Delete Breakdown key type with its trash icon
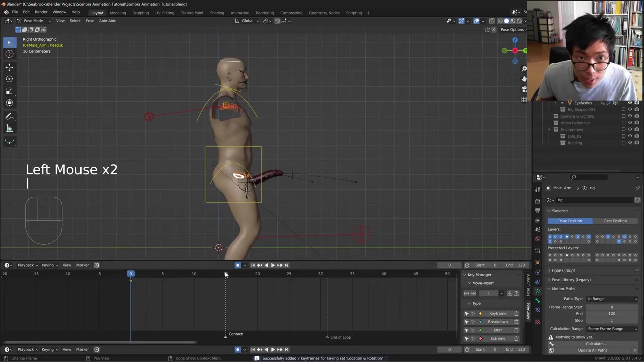Screen dimensions: 644x362 click(516, 322)
